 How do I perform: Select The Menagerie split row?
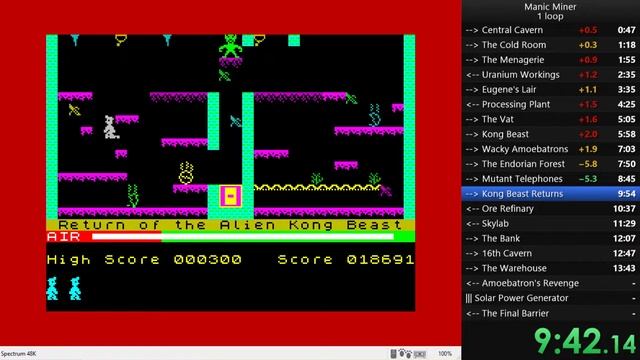(x=551, y=60)
